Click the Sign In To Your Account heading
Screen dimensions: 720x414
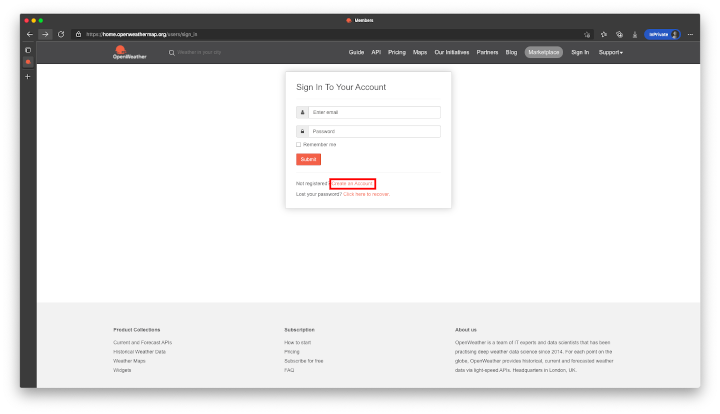point(341,87)
